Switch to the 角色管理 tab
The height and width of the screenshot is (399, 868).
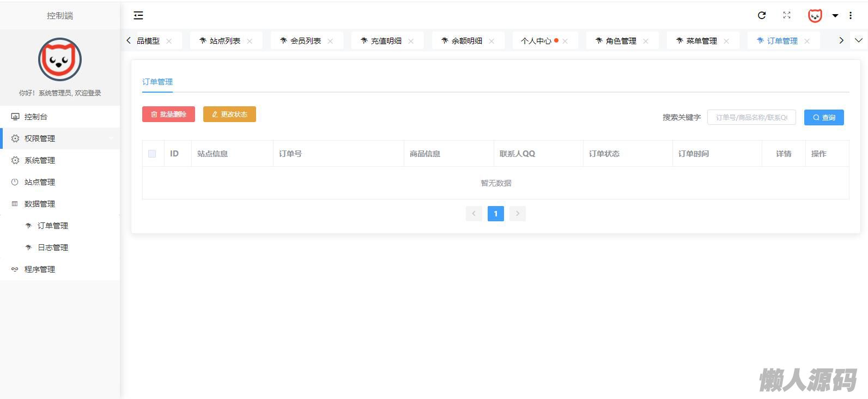point(621,41)
